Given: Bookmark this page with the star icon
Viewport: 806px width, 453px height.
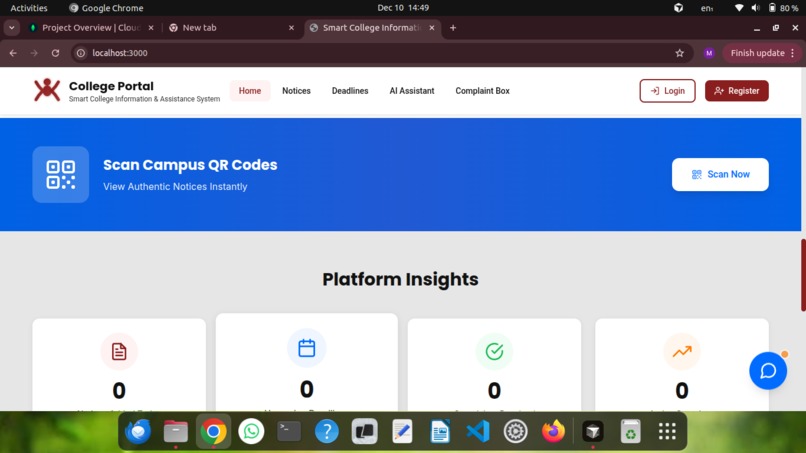Looking at the screenshot, I should (x=680, y=53).
